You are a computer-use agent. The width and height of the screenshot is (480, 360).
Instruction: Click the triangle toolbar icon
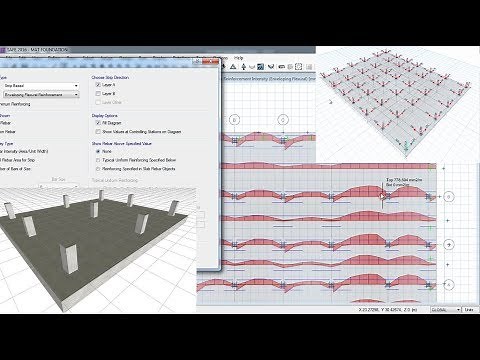[233, 67]
